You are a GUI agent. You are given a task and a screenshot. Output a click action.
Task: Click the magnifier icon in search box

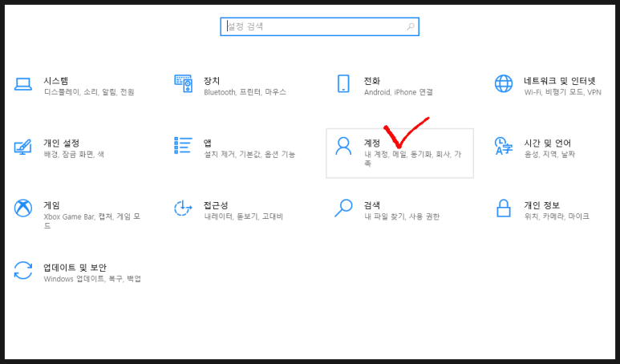411,26
